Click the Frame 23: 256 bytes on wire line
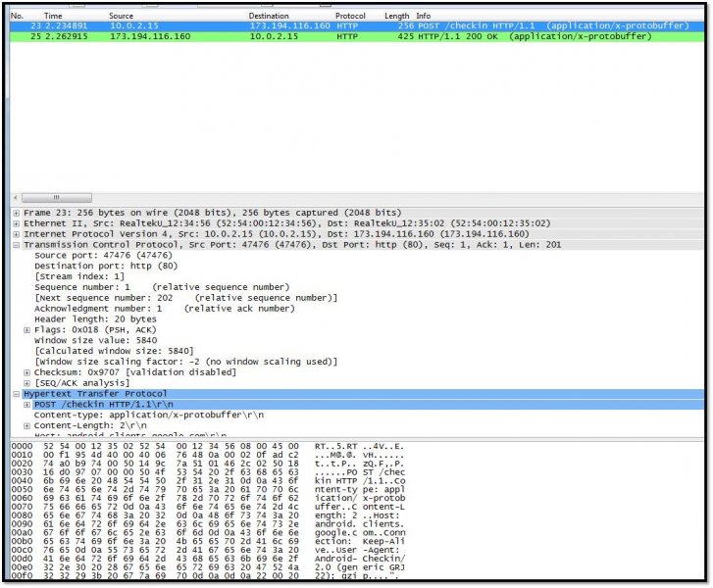713x588 pixels. pos(213,213)
